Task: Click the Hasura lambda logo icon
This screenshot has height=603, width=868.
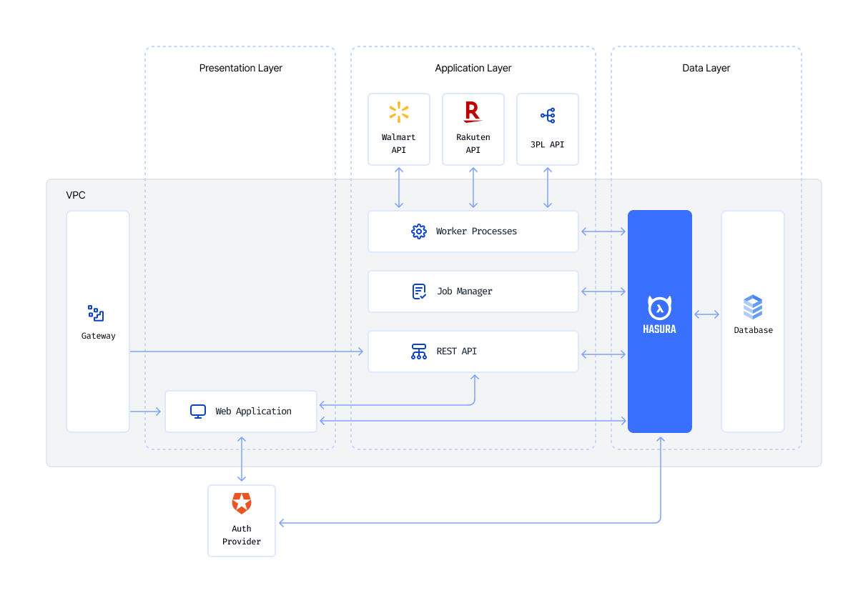Action: 659,308
